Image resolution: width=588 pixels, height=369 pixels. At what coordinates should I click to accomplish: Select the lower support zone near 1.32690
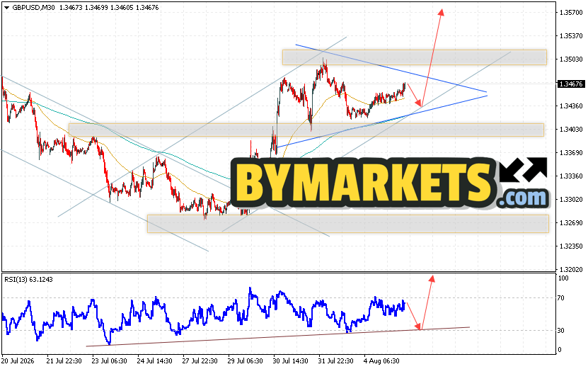(348, 224)
